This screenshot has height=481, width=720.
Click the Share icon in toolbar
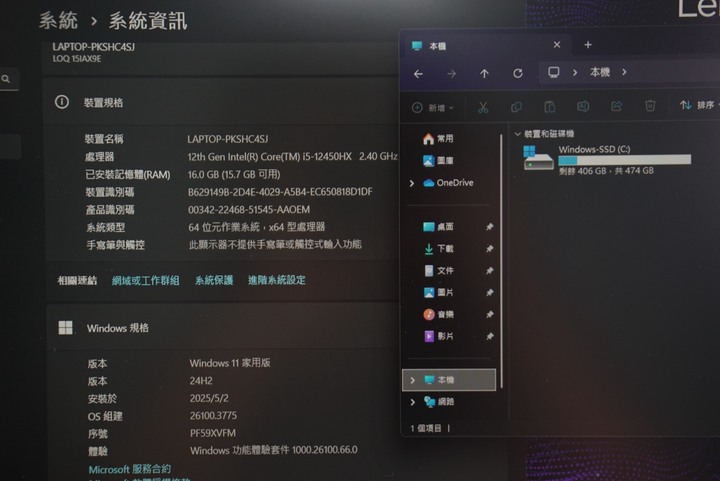pyautogui.click(x=616, y=106)
